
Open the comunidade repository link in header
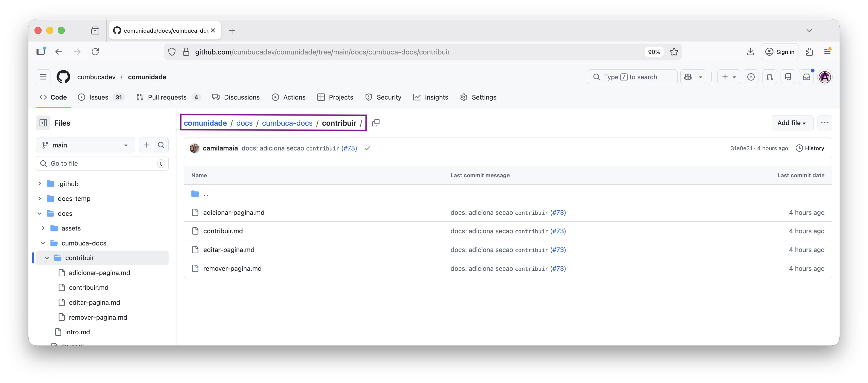(x=147, y=77)
